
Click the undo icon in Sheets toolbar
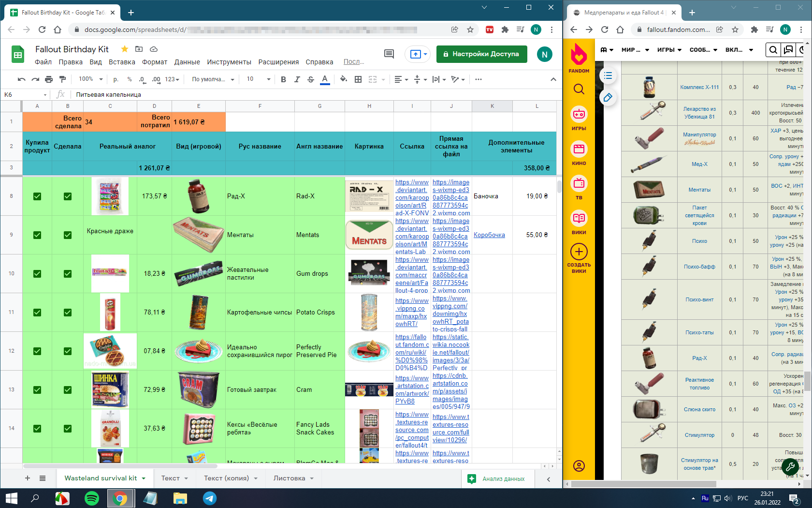pyautogui.click(x=21, y=79)
